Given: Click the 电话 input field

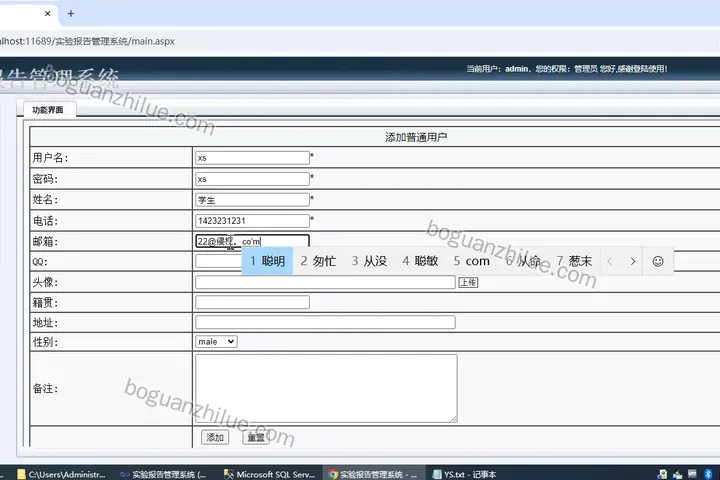Looking at the screenshot, I should [252, 220].
